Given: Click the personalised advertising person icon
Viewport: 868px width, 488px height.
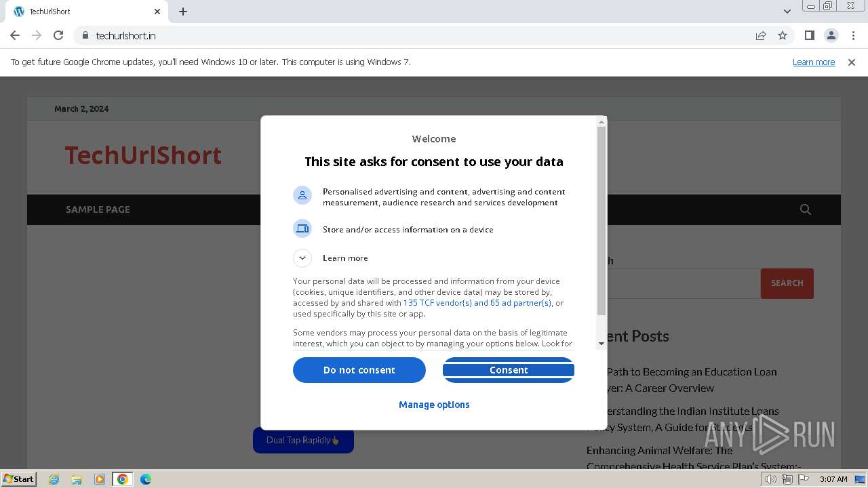Looking at the screenshot, I should click(302, 195).
